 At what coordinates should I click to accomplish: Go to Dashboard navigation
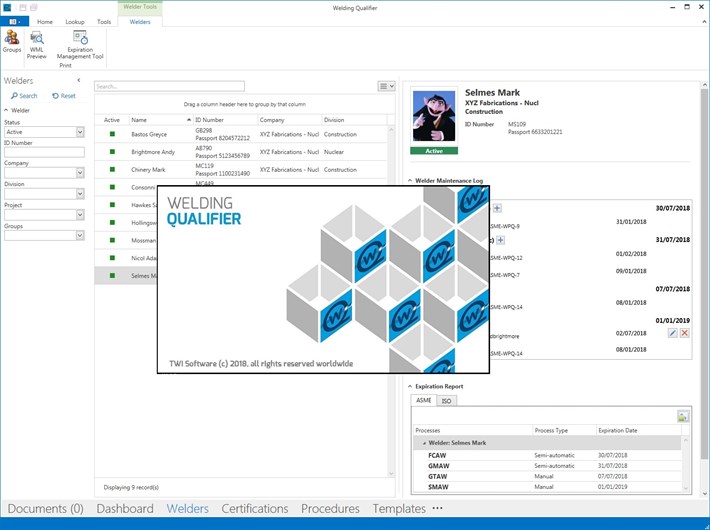(x=125, y=508)
